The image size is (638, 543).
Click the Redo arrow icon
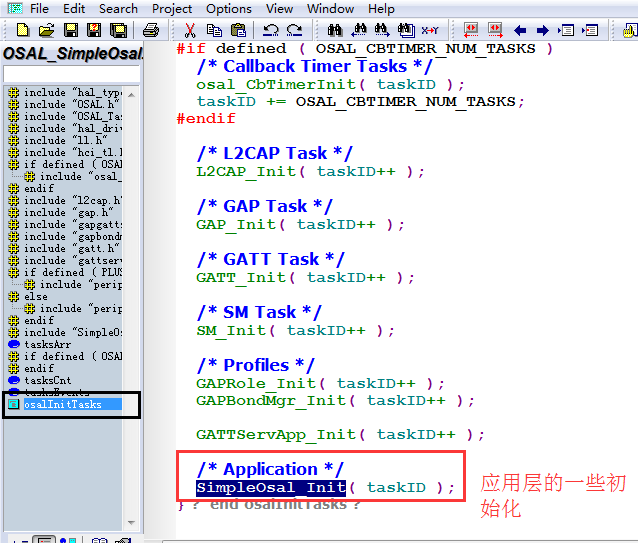click(295, 30)
